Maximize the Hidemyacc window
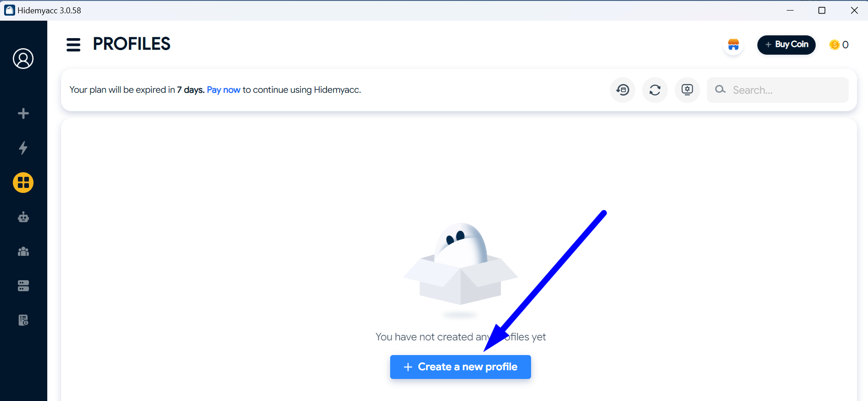The height and width of the screenshot is (401, 868). (x=822, y=10)
